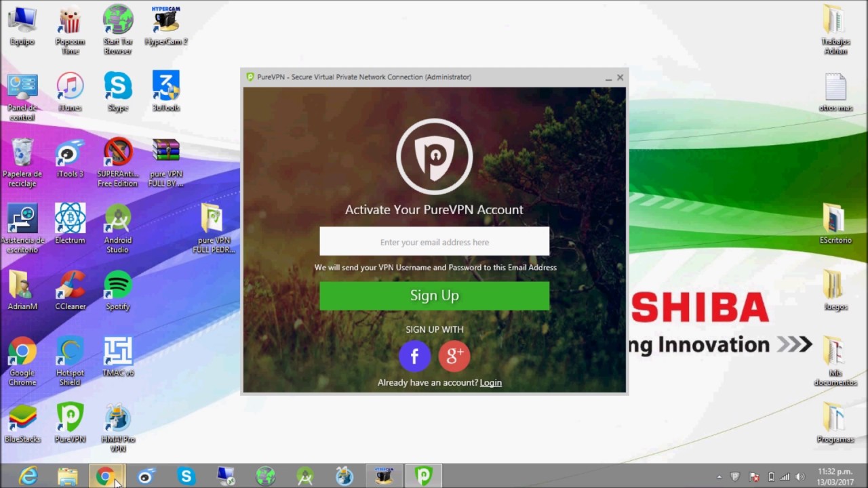This screenshot has height=488, width=868.
Task: Show hidden system tray icons
Action: click(719, 477)
